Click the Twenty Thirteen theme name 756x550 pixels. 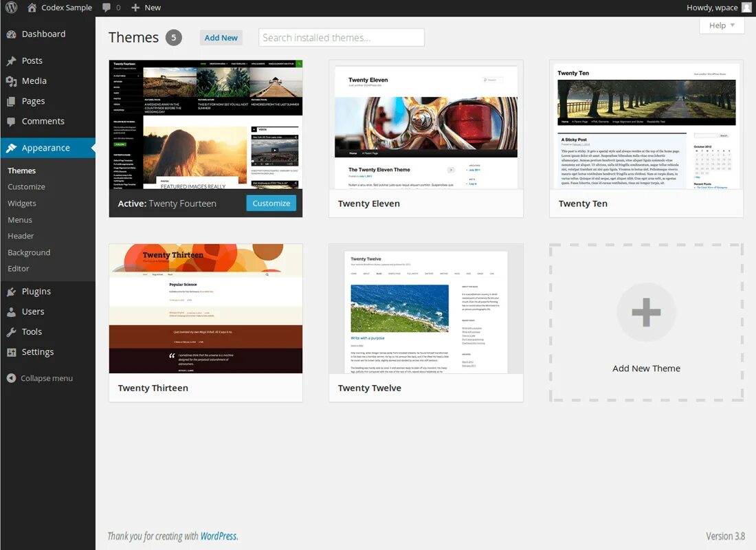153,388
